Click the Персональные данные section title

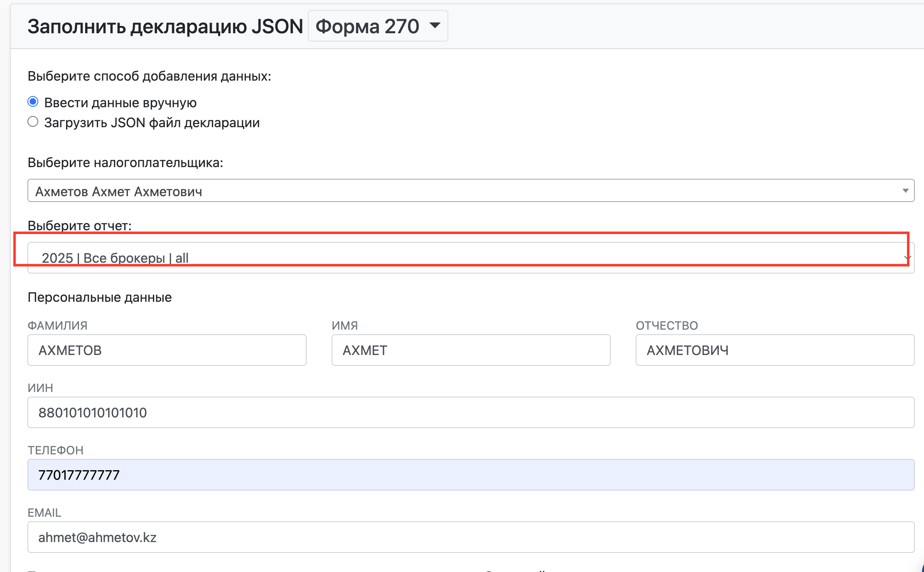point(100,297)
